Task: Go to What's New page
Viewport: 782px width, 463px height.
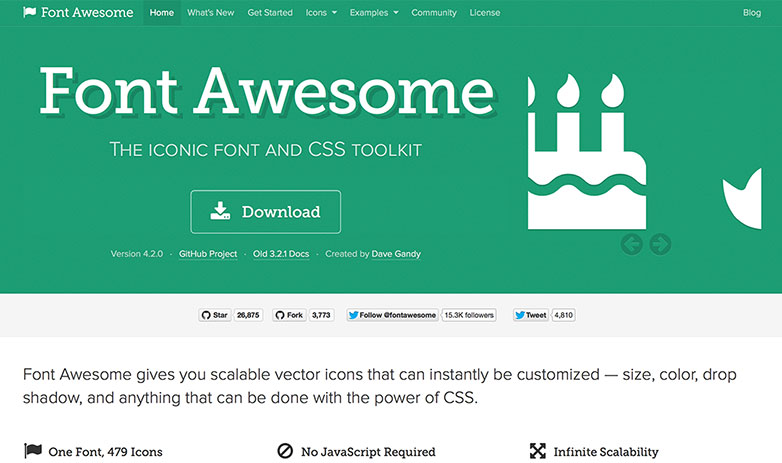Action: tap(210, 12)
